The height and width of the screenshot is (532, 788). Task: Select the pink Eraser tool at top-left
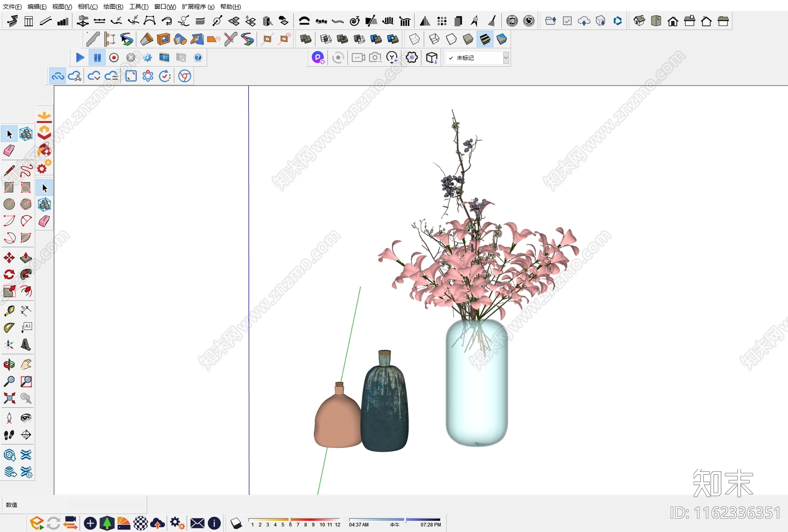(x=9, y=151)
